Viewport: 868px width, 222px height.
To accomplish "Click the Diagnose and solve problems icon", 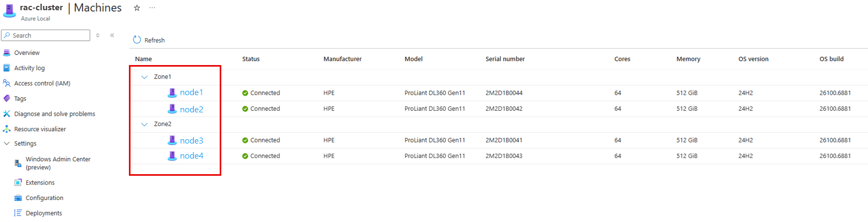I will (6, 114).
